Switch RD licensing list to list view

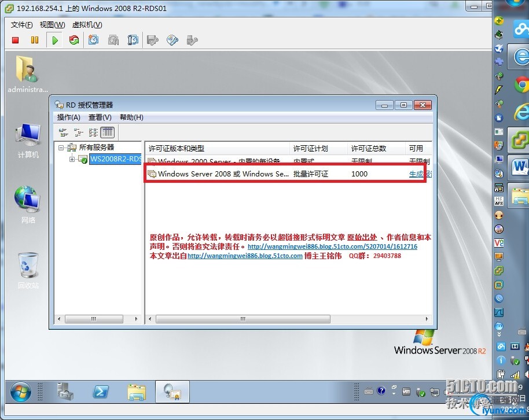(x=93, y=132)
